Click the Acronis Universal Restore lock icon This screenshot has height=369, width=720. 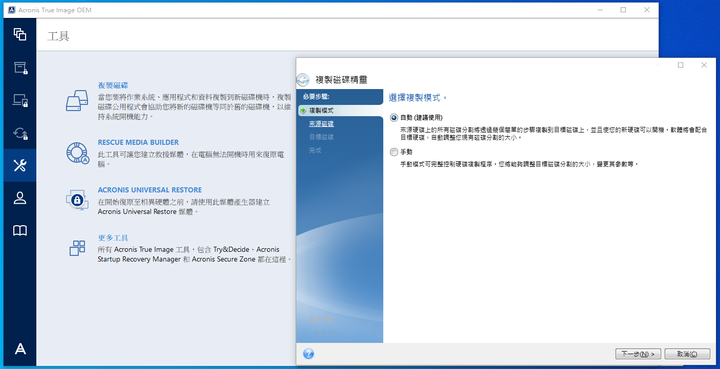pos(77,200)
